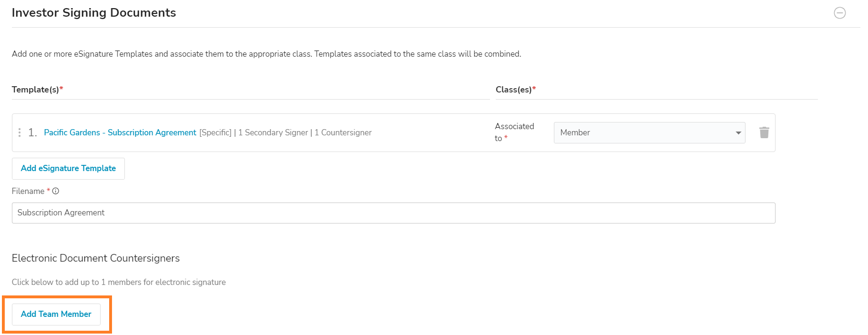Click the '[Specific]' label

215,132
